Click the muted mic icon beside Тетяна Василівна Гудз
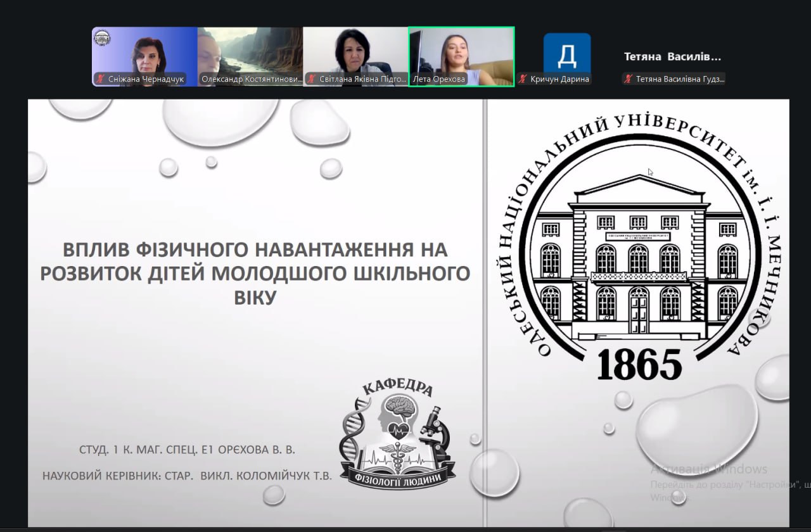Viewport: 811px width, 532px height. click(628, 79)
